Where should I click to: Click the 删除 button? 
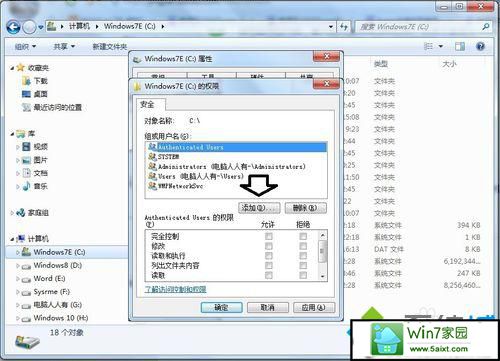[306, 208]
